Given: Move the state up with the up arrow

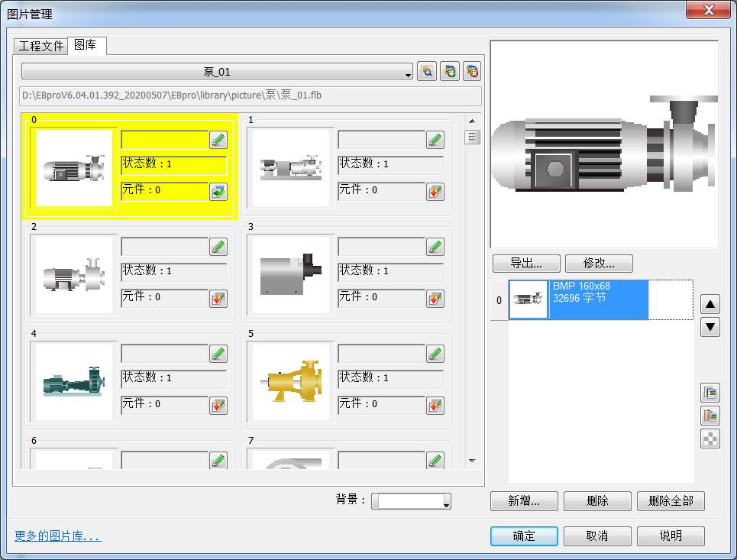Looking at the screenshot, I should [710, 305].
